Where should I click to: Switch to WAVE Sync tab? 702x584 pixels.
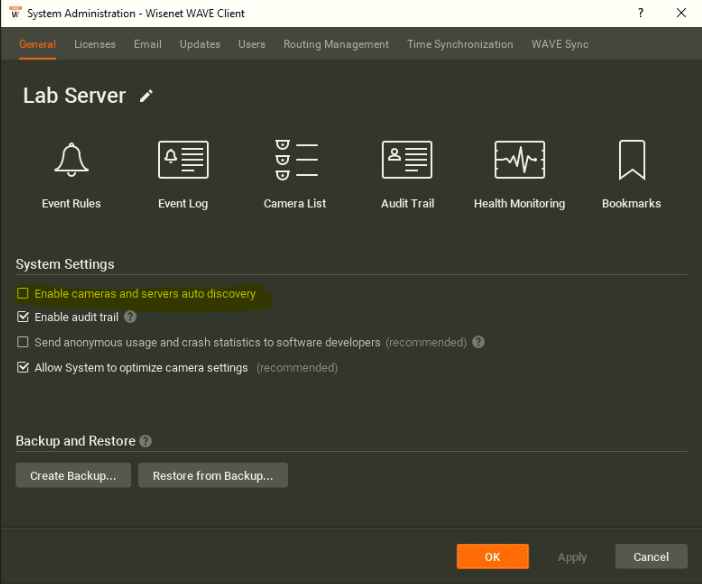[560, 44]
